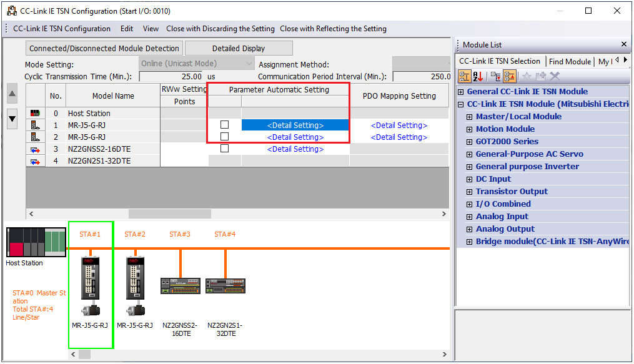Image resolution: width=634 pixels, height=364 pixels.
Task: Expand General CC-Link IE TSN Module node
Action: [460, 92]
